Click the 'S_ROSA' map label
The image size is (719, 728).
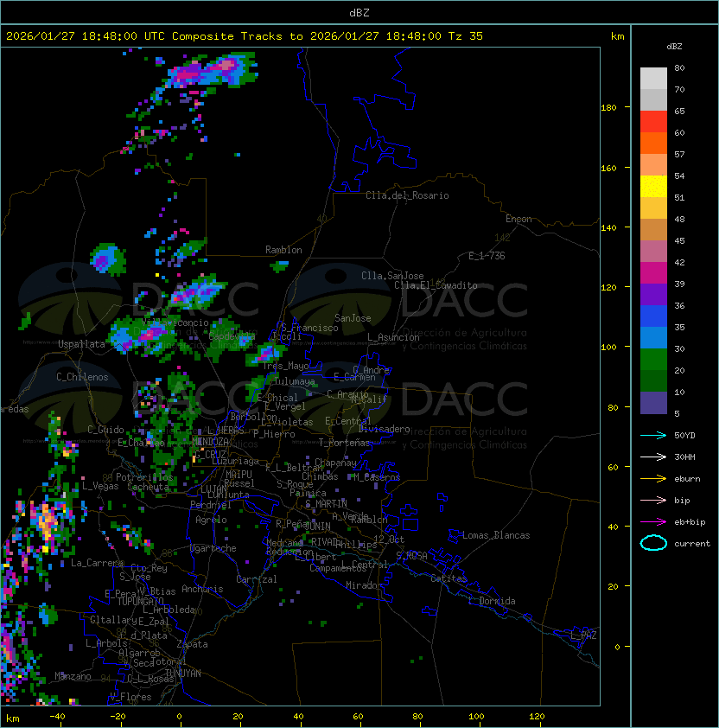411,556
